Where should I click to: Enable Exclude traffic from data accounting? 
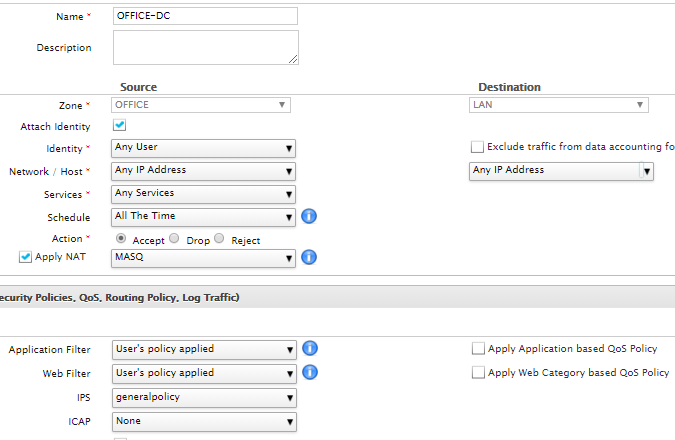477,147
